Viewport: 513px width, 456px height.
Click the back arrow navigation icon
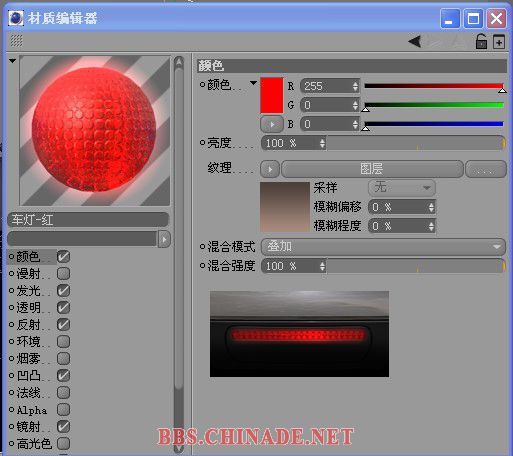coord(414,42)
